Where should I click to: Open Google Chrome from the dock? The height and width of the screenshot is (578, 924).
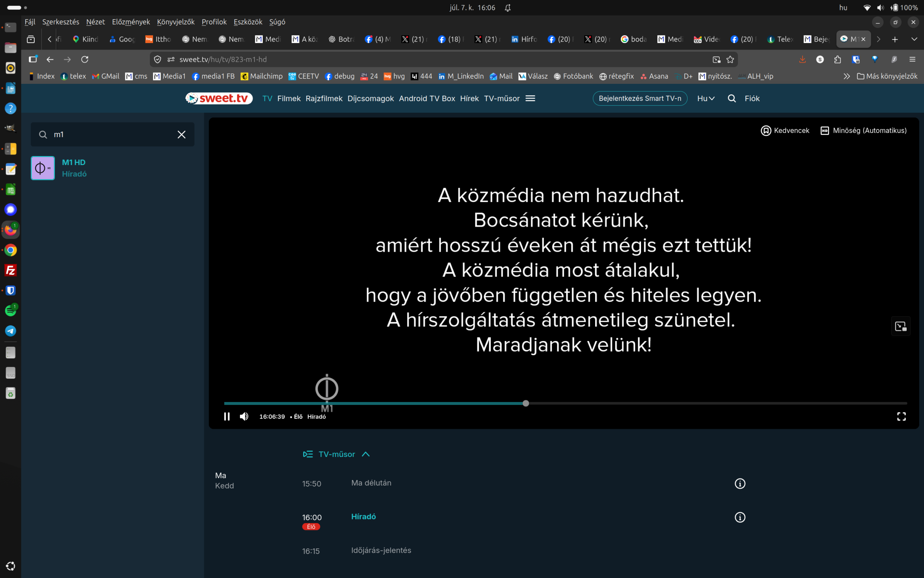point(10,250)
